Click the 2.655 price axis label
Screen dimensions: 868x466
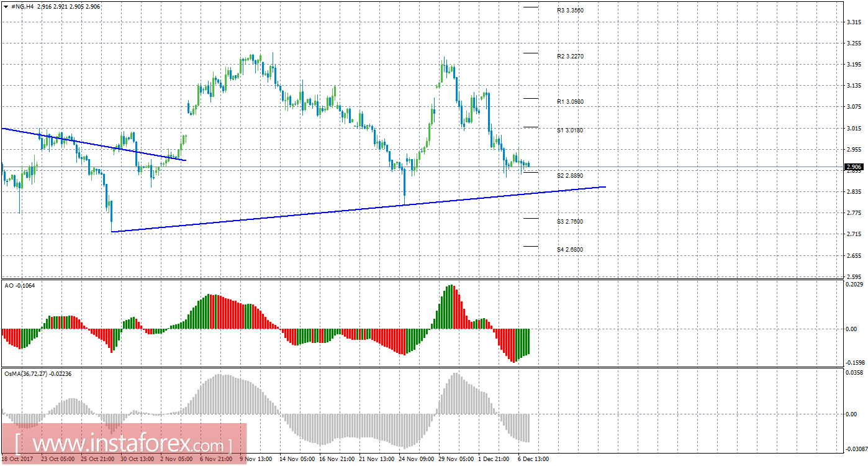tap(854, 255)
